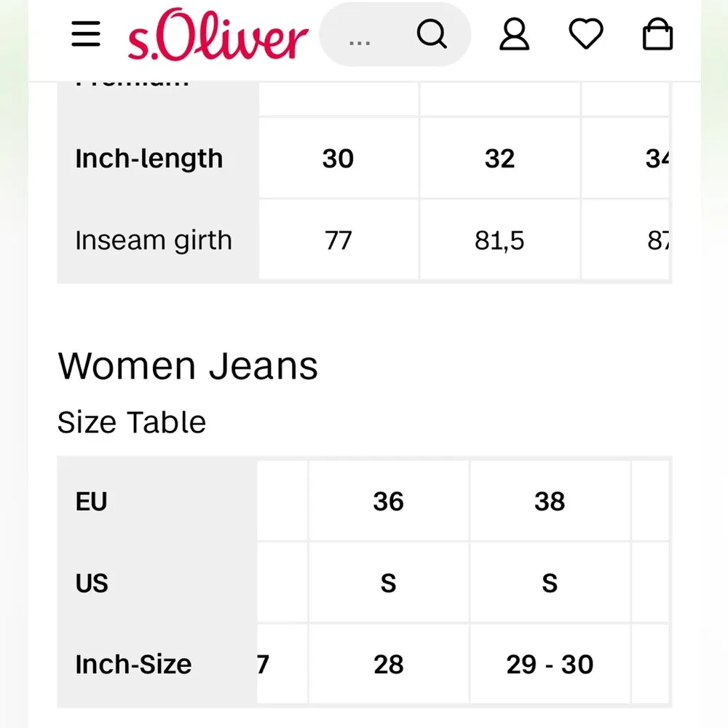Select the Inch-length 32 value

pos(499,158)
